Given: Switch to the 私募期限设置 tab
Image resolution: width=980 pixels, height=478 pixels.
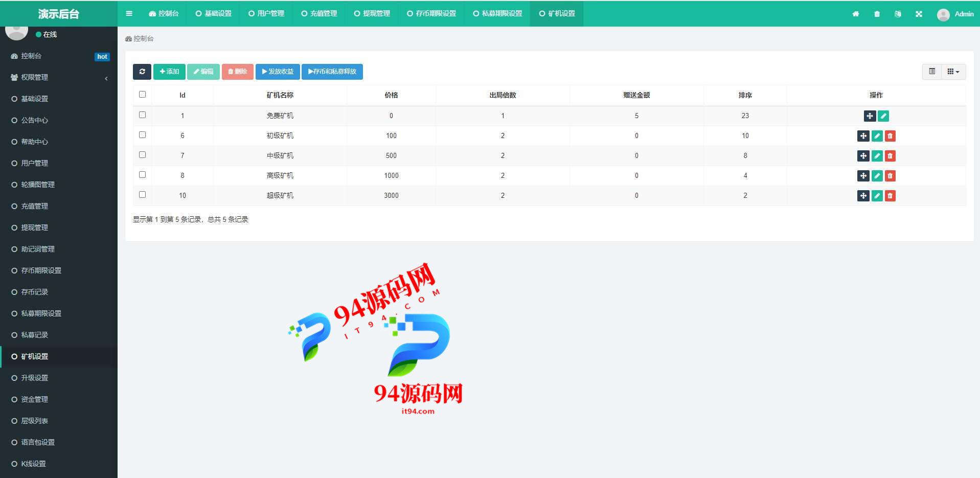Looking at the screenshot, I should click(x=497, y=13).
